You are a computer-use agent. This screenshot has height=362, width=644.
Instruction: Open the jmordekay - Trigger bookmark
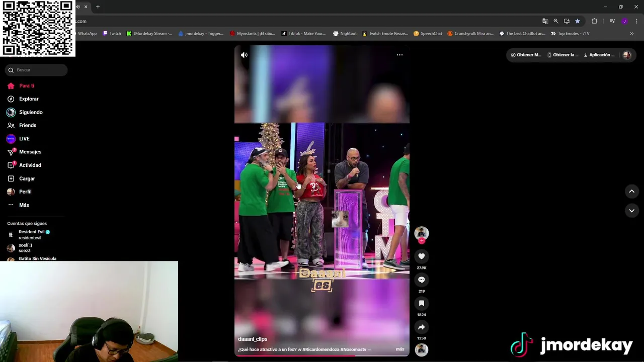201,34
